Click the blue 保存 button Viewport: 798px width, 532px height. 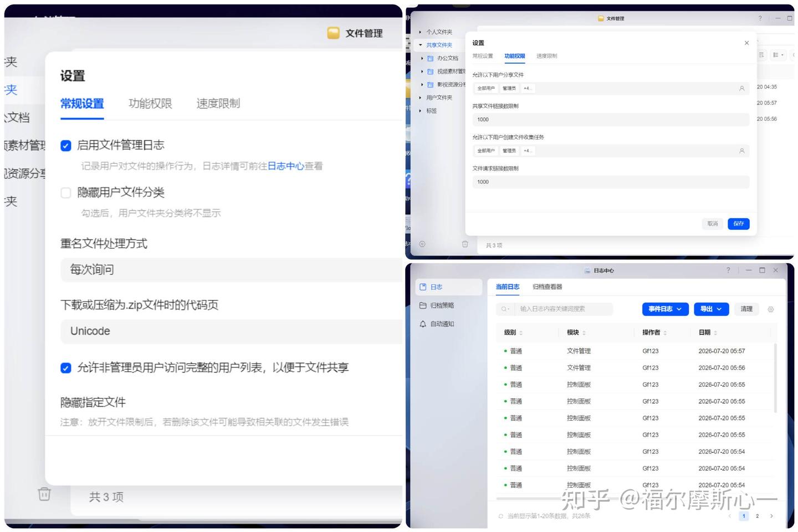pos(739,224)
